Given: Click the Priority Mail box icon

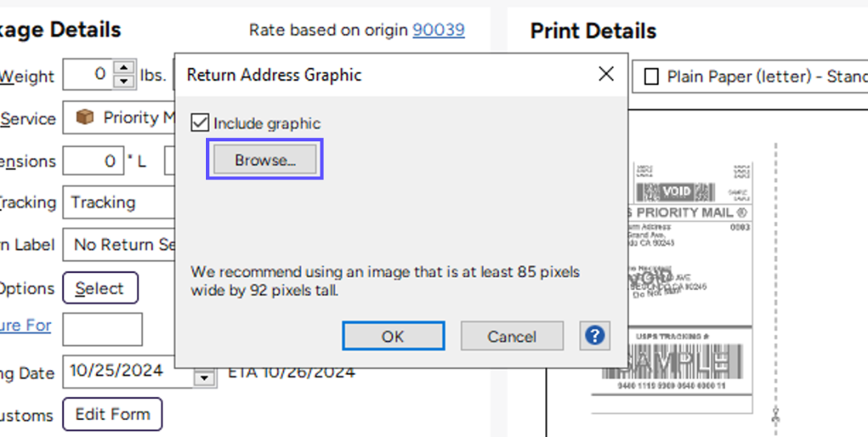Looking at the screenshot, I should 85,117.
